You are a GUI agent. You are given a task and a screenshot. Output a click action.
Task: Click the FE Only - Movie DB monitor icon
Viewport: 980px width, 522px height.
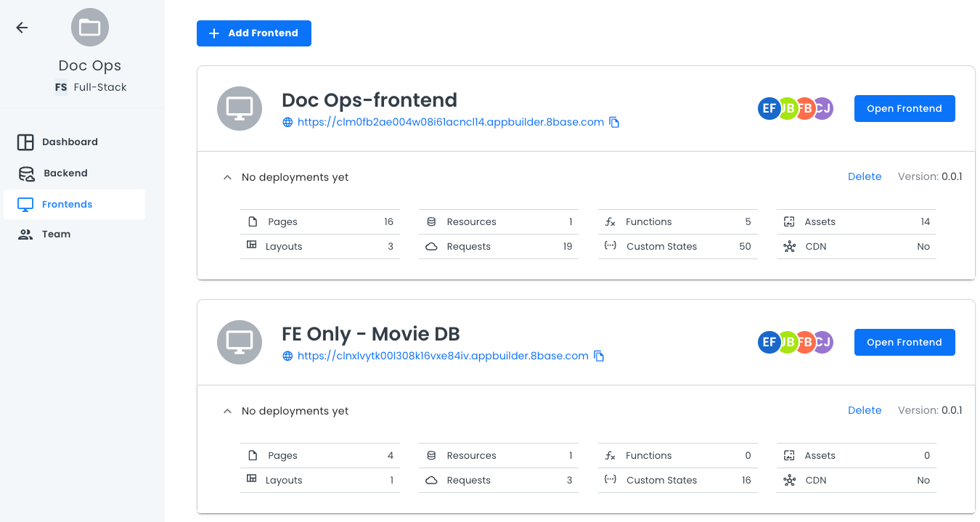tap(240, 343)
